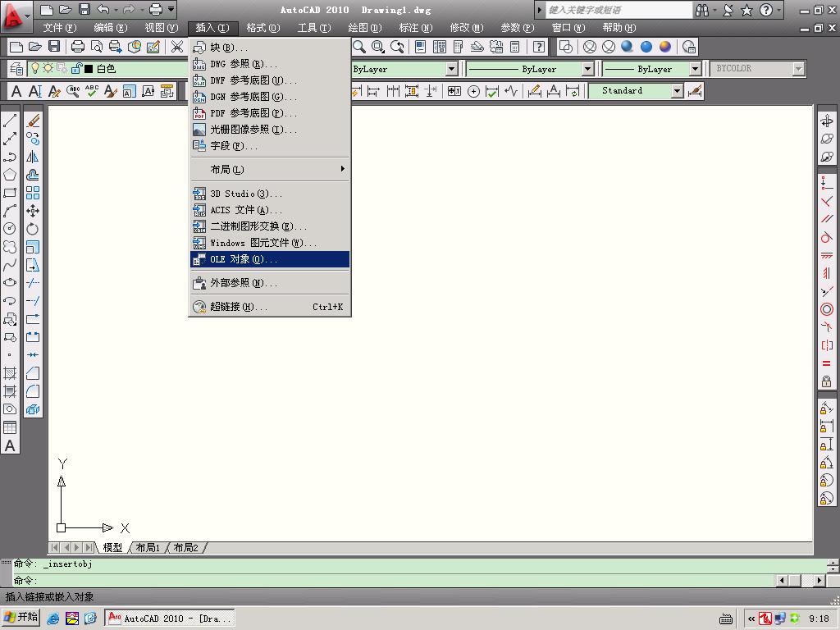
Task: Open the 格式(O) menu
Action: (263, 28)
